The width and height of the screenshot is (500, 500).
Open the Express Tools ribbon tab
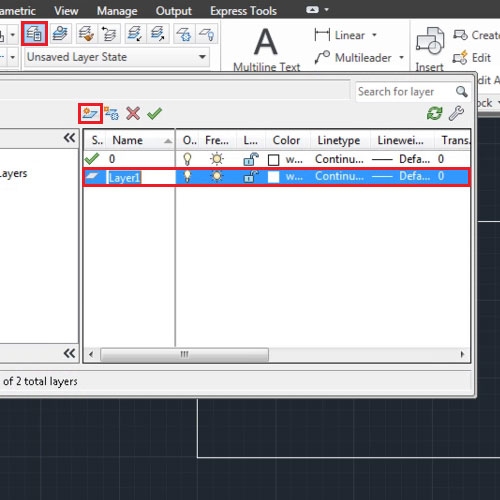[x=243, y=11]
